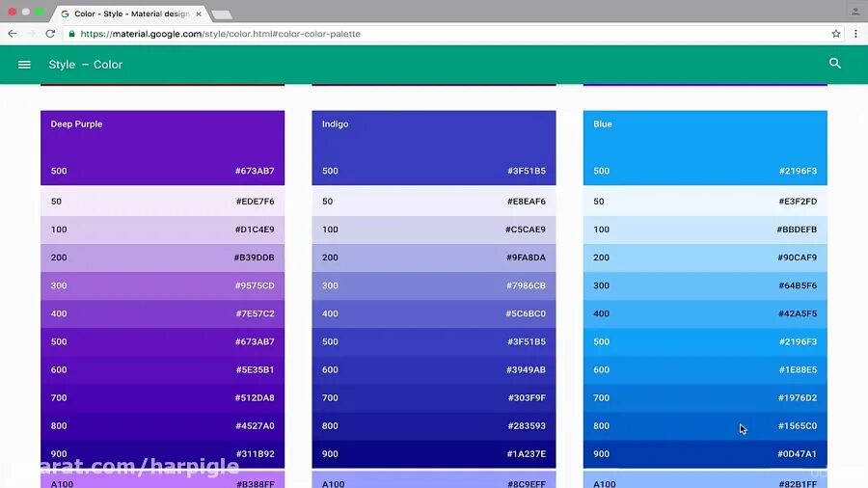Pick Blue A100 swatch #82B1FF
This screenshot has height=488, width=868.
click(x=705, y=479)
